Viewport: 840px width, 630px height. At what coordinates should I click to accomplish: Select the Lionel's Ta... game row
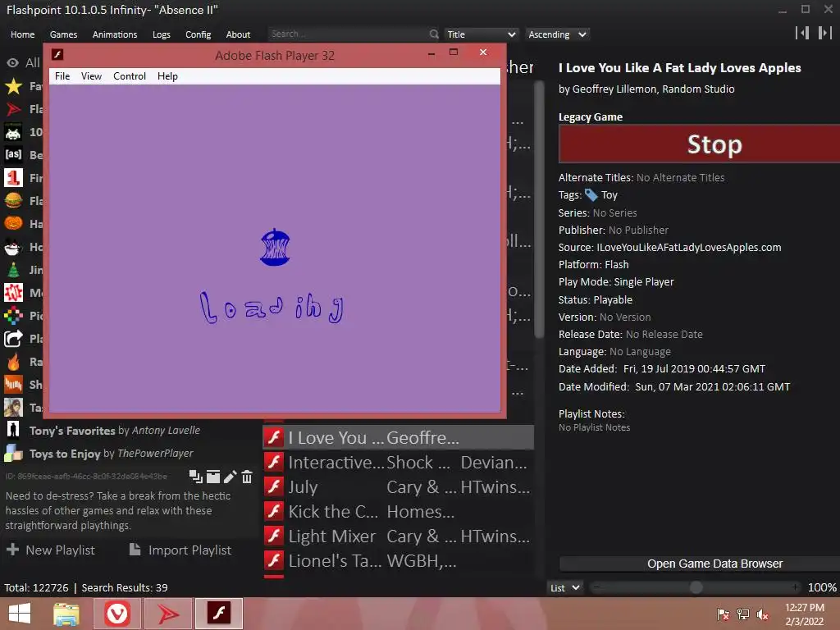[x=398, y=561]
